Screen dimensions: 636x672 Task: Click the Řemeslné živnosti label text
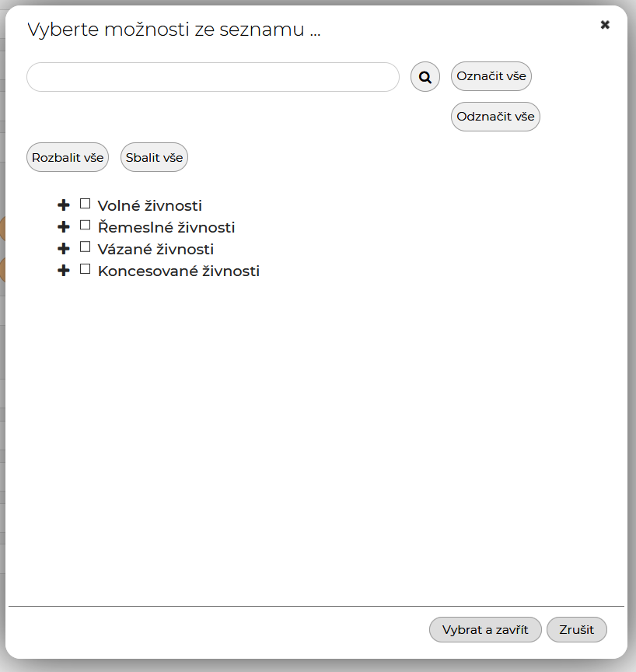click(x=166, y=227)
